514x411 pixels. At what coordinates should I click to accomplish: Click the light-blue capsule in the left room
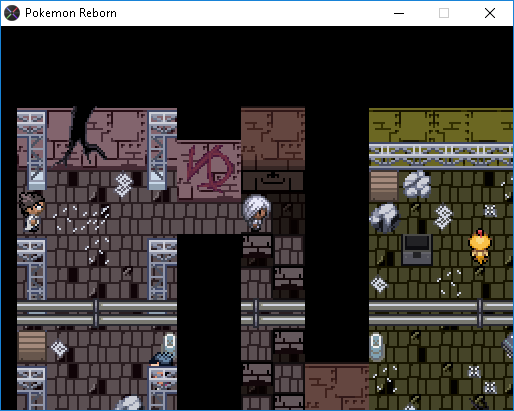tap(170, 345)
